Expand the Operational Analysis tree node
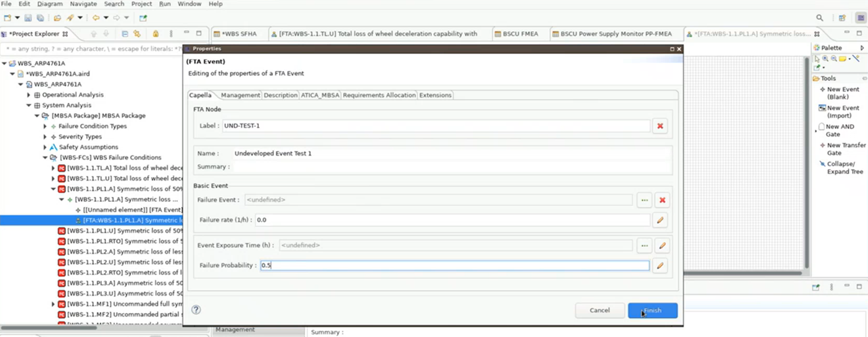868x337 pixels. coord(29,95)
